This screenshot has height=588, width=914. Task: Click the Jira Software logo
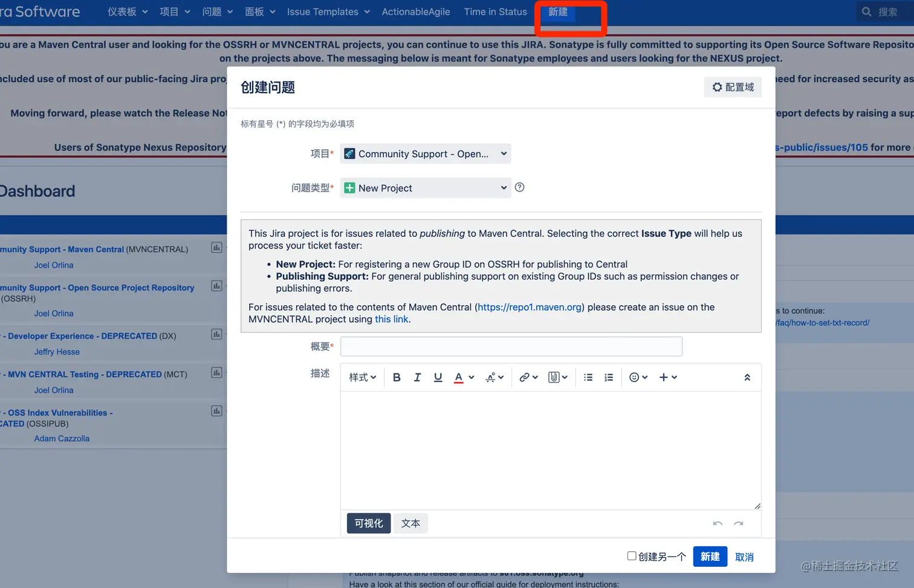[x=40, y=11]
